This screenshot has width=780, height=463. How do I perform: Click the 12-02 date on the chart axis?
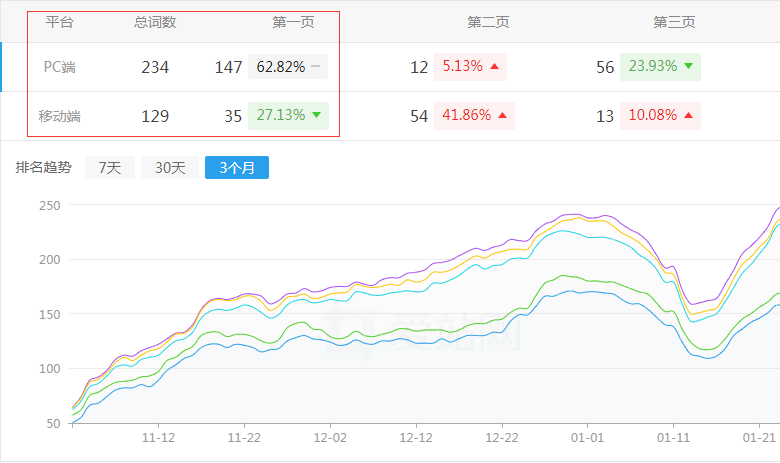point(331,438)
